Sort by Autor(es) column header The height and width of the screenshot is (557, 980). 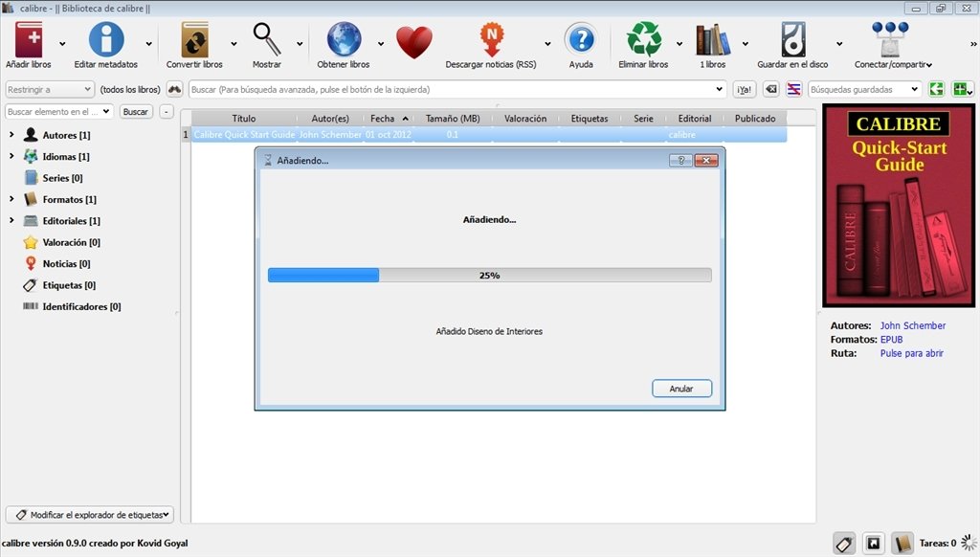330,118
